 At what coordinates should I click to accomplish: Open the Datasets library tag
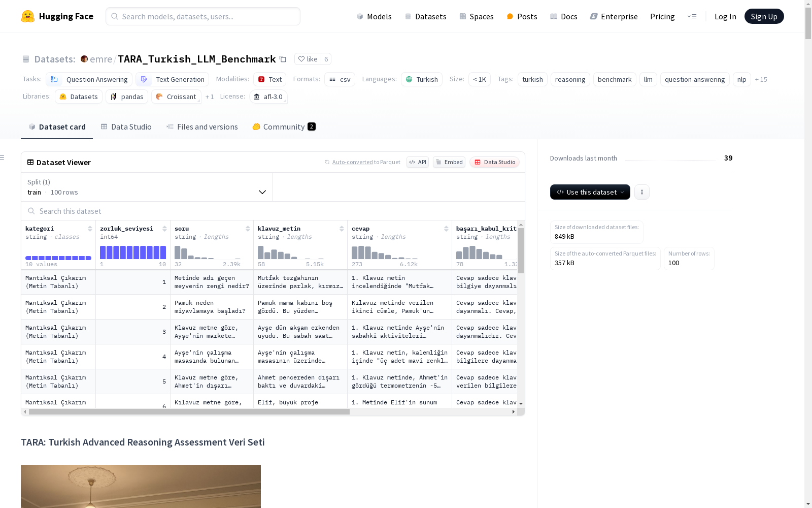[x=79, y=97]
